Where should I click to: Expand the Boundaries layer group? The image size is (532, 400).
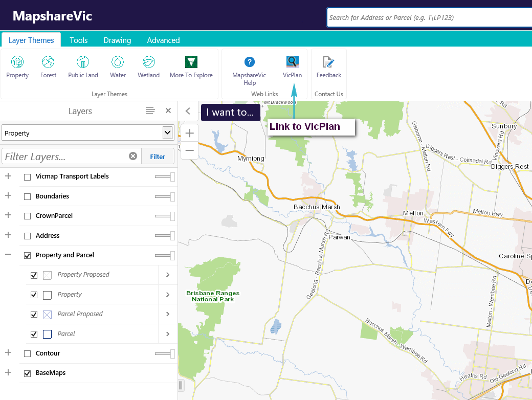pos(8,195)
